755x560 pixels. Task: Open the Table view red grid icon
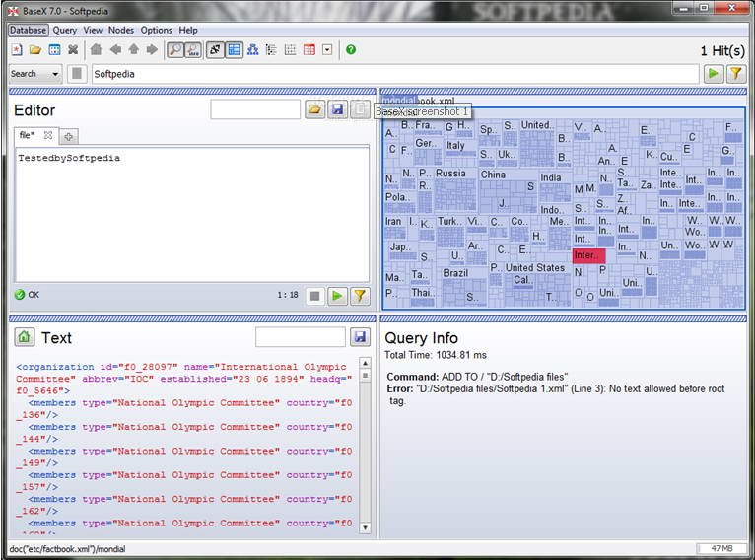click(309, 49)
